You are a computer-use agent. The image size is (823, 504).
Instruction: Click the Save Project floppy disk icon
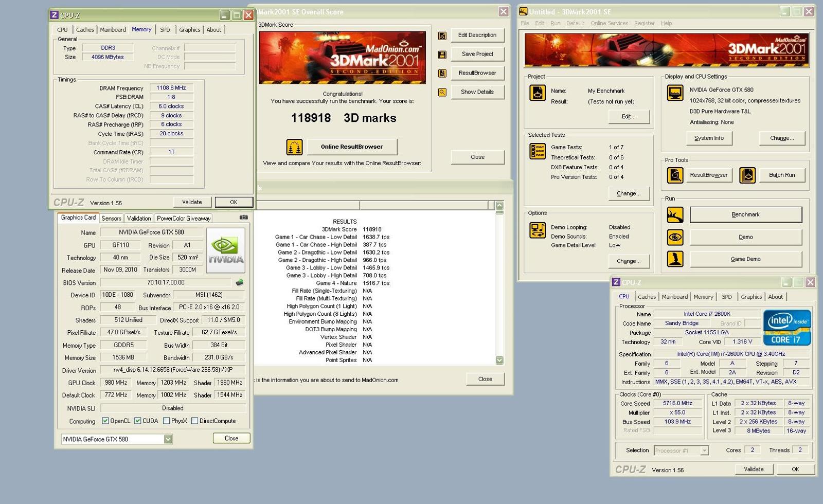[x=442, y=55]
